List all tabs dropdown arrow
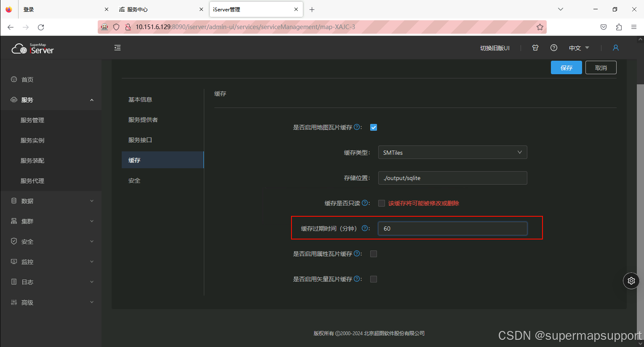The width and height of the screenshot is (644, 347). tap(561, 9)
